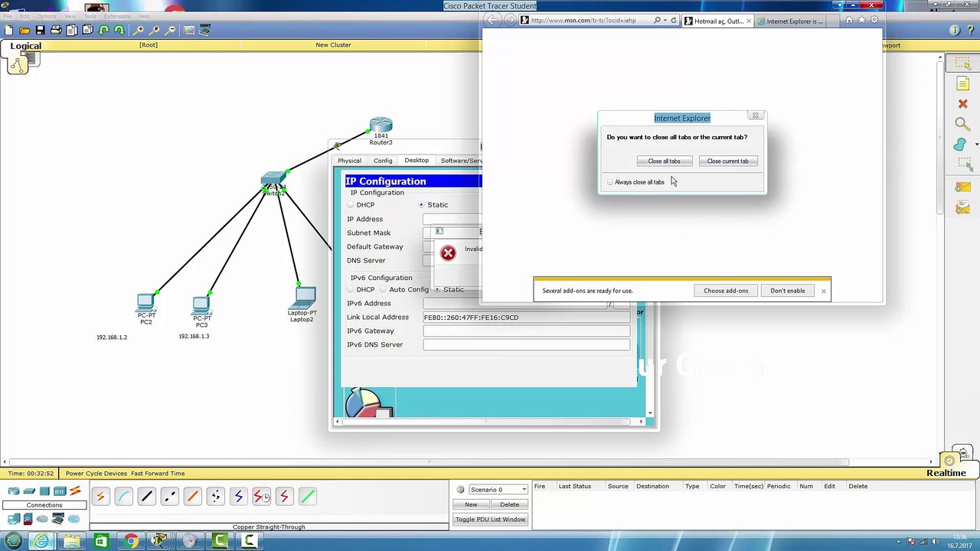Select the automatic connection type lightning icon
980x551 pixels.
(100, 497)
